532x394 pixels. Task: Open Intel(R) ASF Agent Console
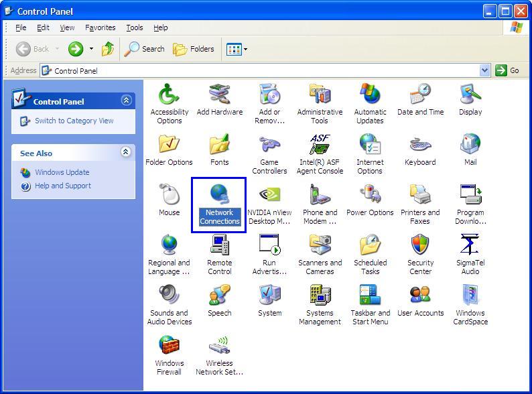coord(320,153)
